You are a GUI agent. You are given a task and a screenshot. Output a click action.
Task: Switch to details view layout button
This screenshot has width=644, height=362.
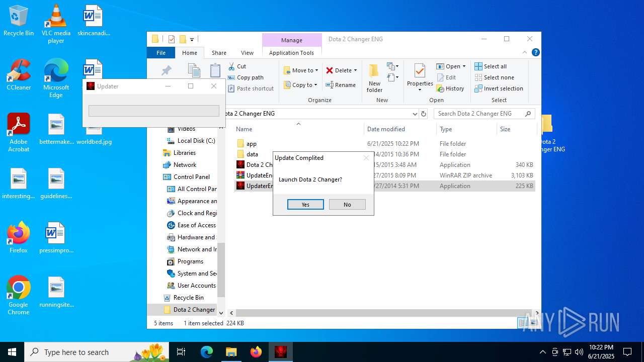[x=522, y=323]
